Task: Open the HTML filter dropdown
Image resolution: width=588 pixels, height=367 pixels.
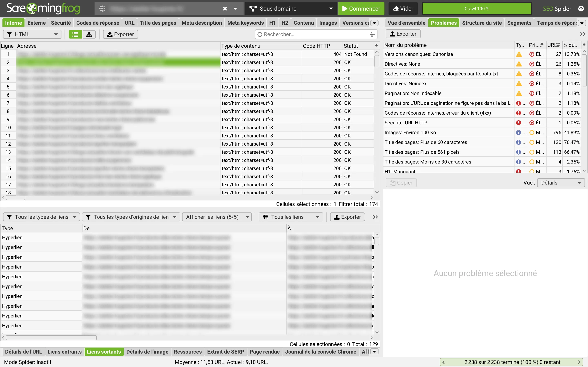Action: click(32, 34)
